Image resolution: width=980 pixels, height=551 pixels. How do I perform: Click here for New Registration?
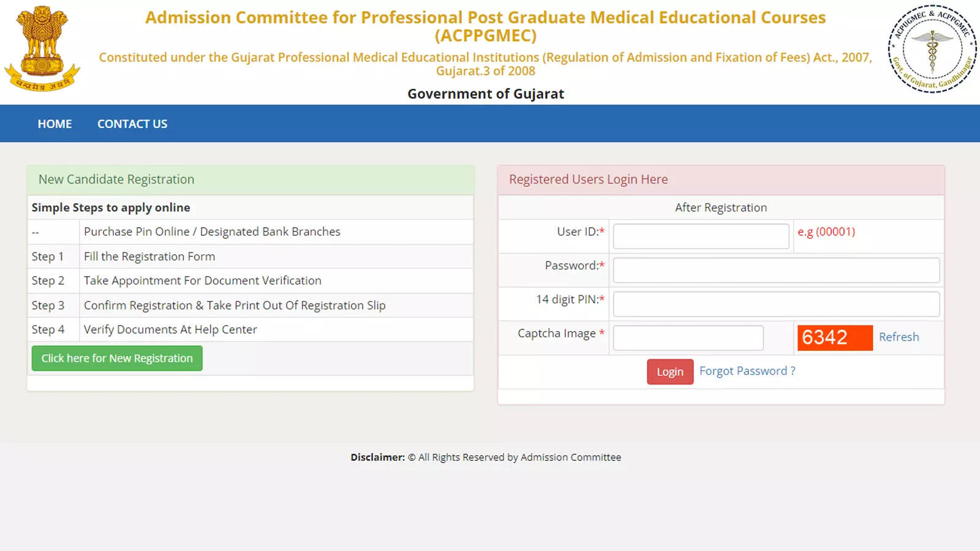[116, 358]
